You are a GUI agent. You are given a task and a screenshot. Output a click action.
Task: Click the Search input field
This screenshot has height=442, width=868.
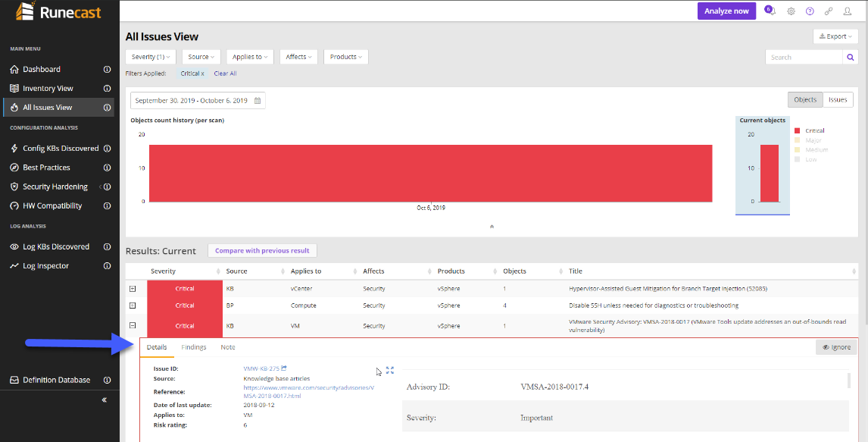(804, 57)
